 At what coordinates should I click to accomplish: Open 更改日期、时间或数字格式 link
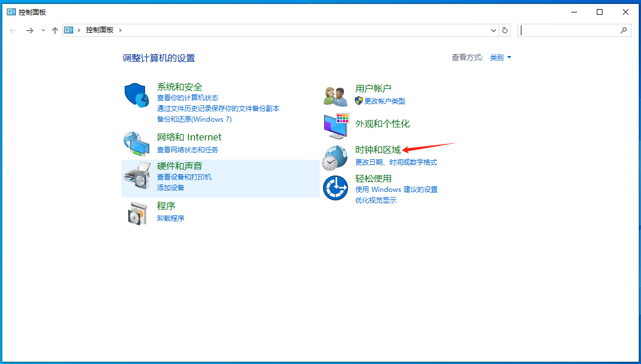click(396, 162)
